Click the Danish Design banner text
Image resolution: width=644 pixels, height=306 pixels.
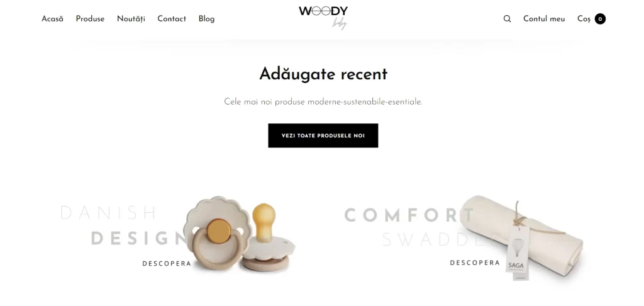pos(123,225)
